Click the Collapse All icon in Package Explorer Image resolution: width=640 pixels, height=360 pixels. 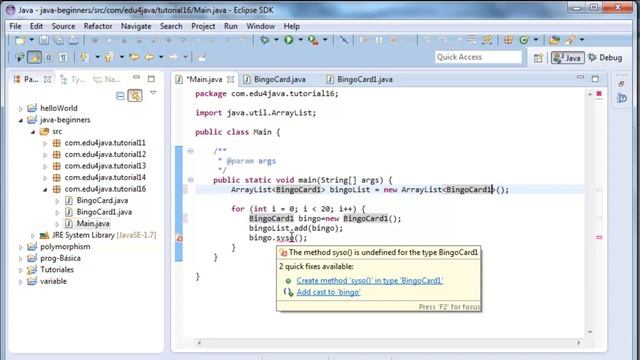coord(120,96)
